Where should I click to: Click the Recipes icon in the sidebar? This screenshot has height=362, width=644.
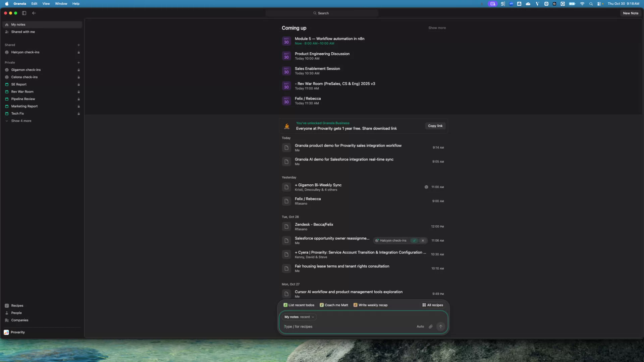point(7,305)
